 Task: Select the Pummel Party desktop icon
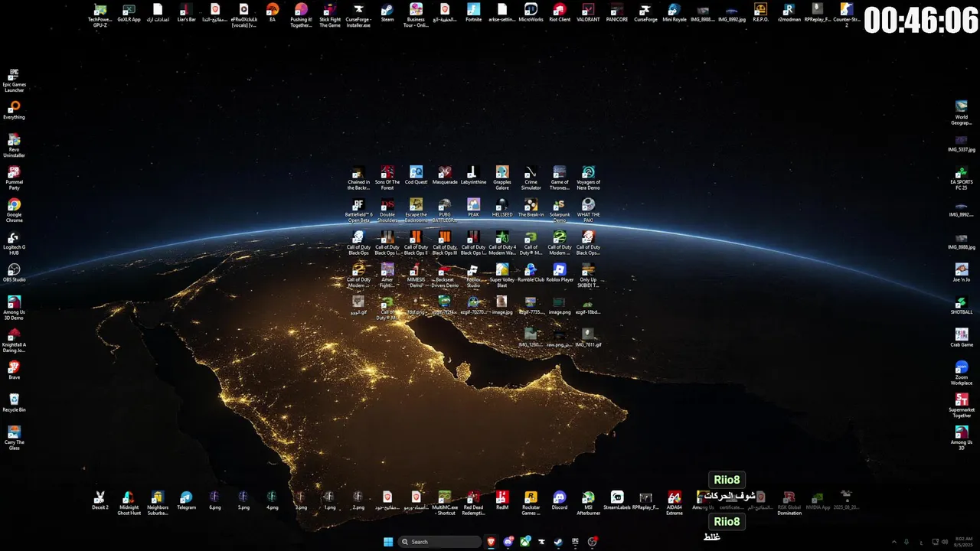(14, 178)
